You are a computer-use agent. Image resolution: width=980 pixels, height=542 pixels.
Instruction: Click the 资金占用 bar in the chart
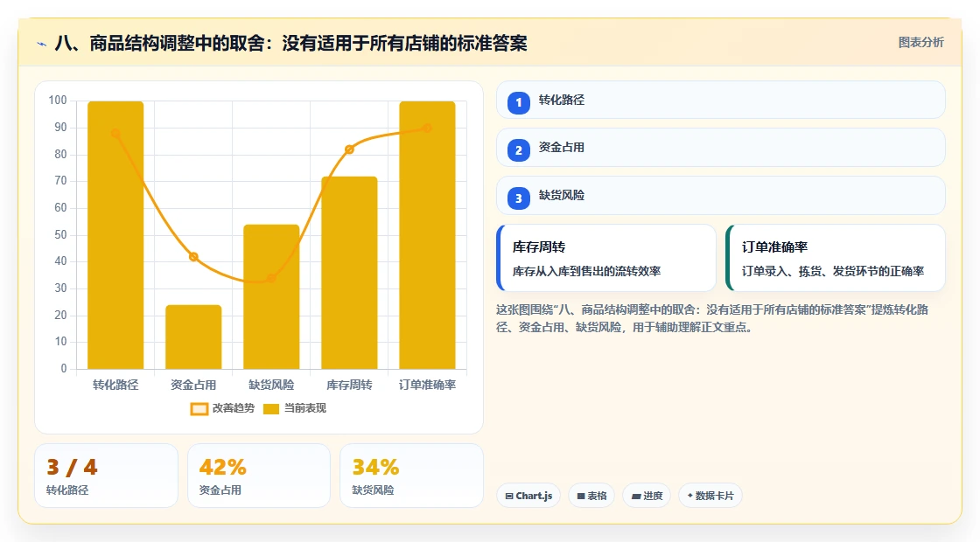click(x=193, y=337)
